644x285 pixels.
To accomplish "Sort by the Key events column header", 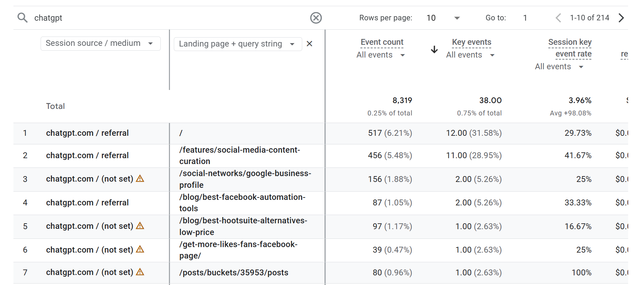I will coord(472,42).
